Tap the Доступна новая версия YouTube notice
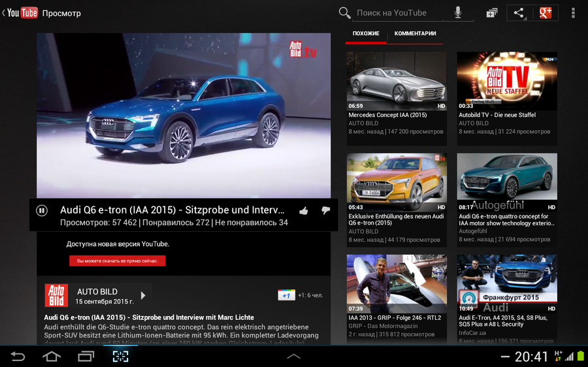The height and width of the screenshot is (367, 588). (118, 244)
